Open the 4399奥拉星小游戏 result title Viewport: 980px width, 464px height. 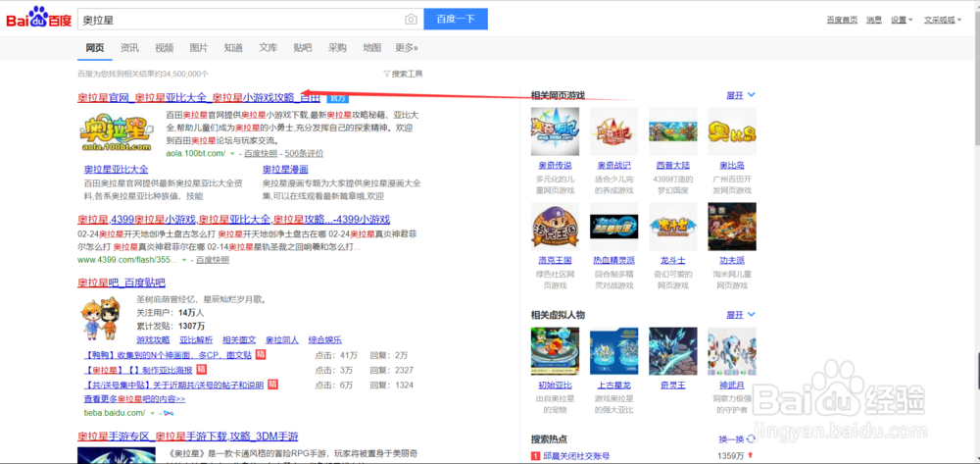[x=234, y=220]
